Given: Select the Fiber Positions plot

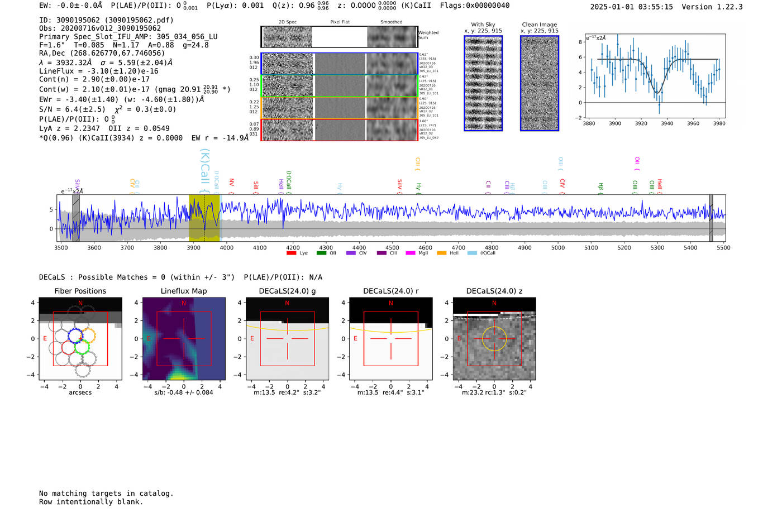Looking at the screenshot, I should pos(80,338).
